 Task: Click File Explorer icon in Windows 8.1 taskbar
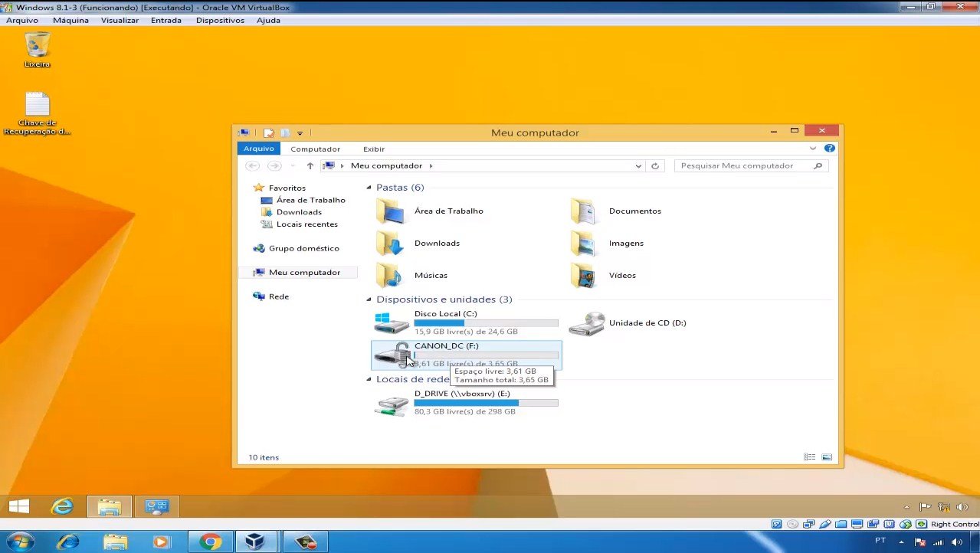point(110,506)
